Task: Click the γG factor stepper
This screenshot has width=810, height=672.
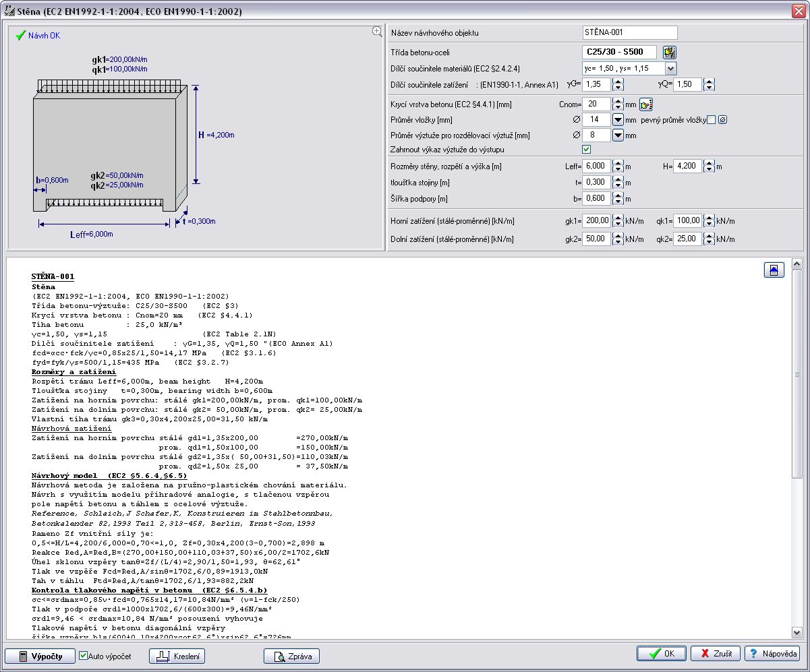Action: [618, 84]
